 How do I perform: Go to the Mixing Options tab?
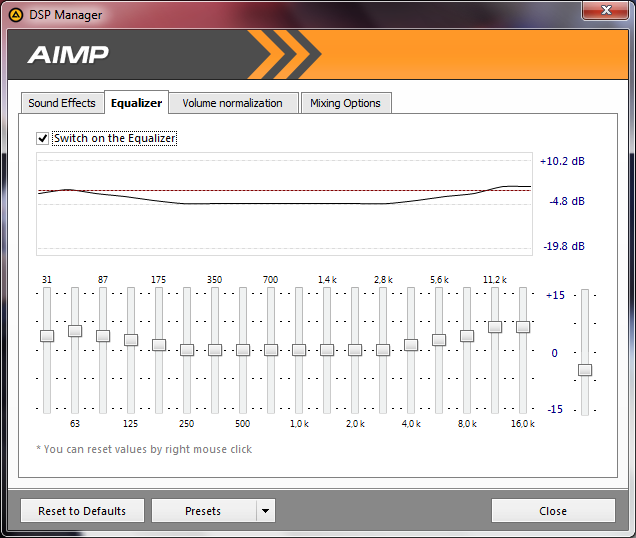tap(346, 103)
